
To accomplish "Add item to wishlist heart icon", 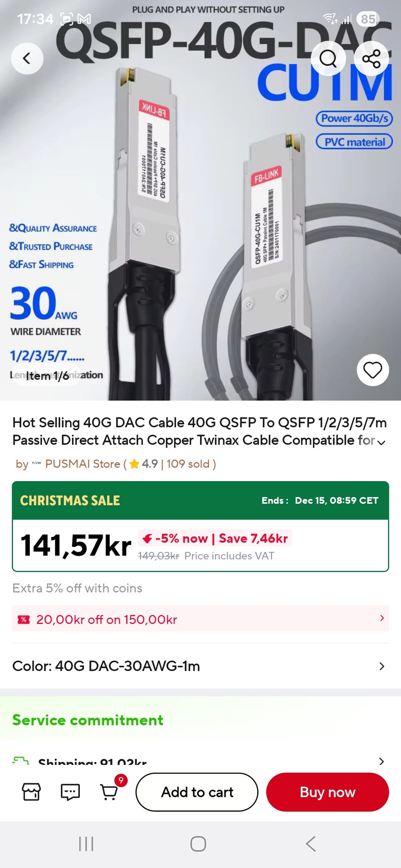I will tap(373, 370).
